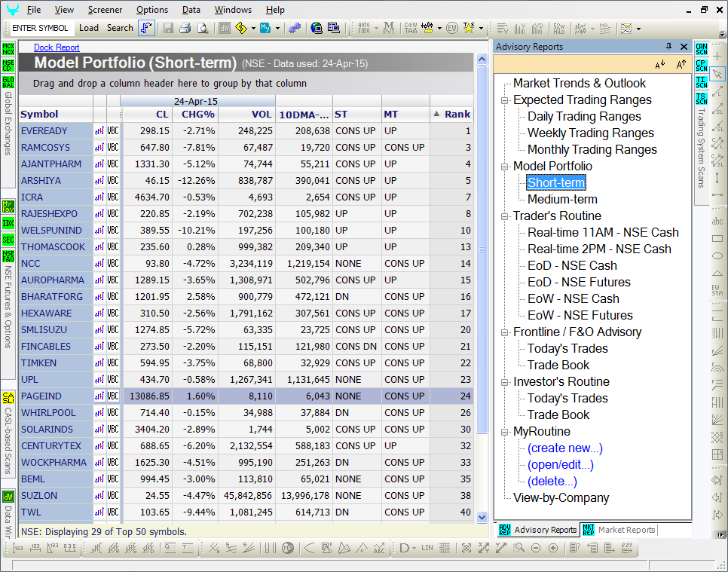
Task: Click the GLOBAL exchanges sidebar icon
Action: 8,82
